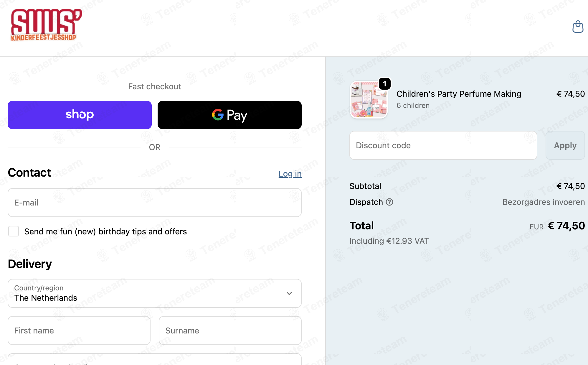Enable birthday tips and offers checkbox
Screen dimensions: 588x365
14,231
